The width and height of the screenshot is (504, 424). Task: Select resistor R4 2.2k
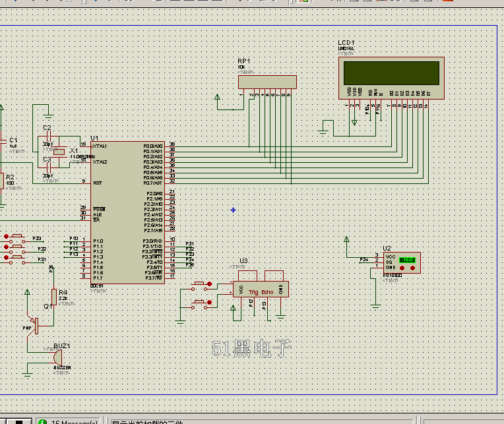tap(54, 297)
